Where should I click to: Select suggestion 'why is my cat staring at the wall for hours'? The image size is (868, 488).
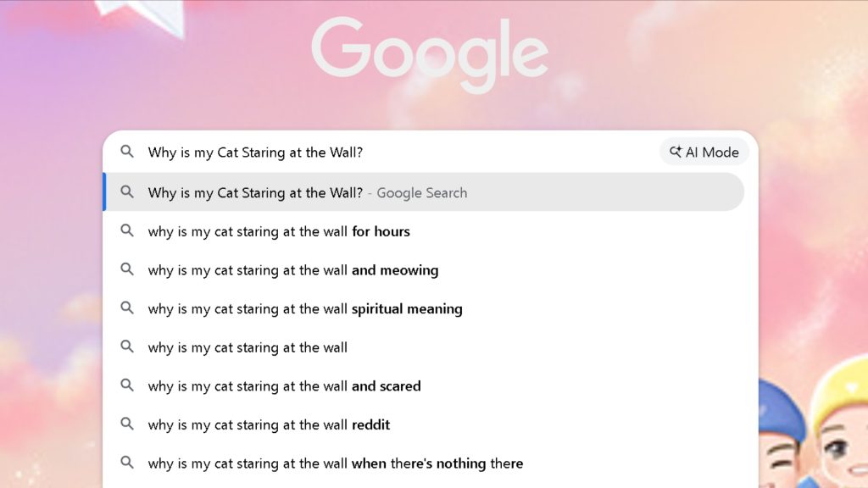click(x=280, y=231)
